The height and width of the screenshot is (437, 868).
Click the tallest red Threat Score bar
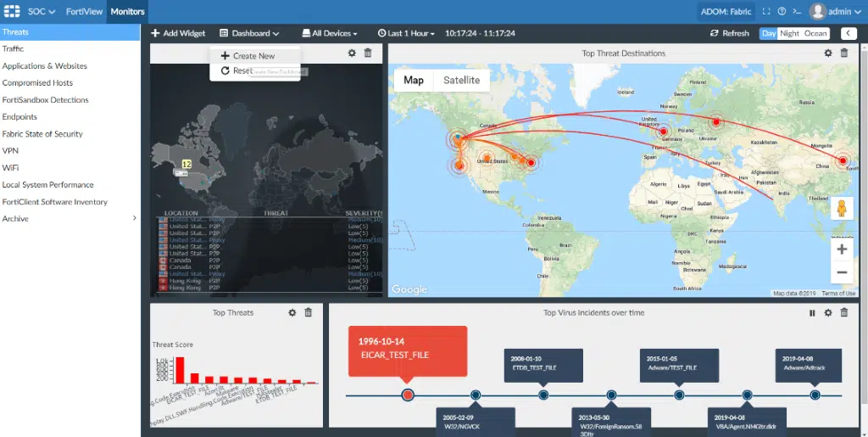[180, 371]
